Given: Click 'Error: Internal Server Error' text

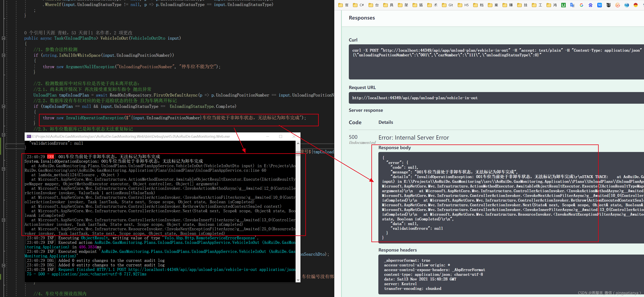Looking at the screenshot, I should 414,138.
